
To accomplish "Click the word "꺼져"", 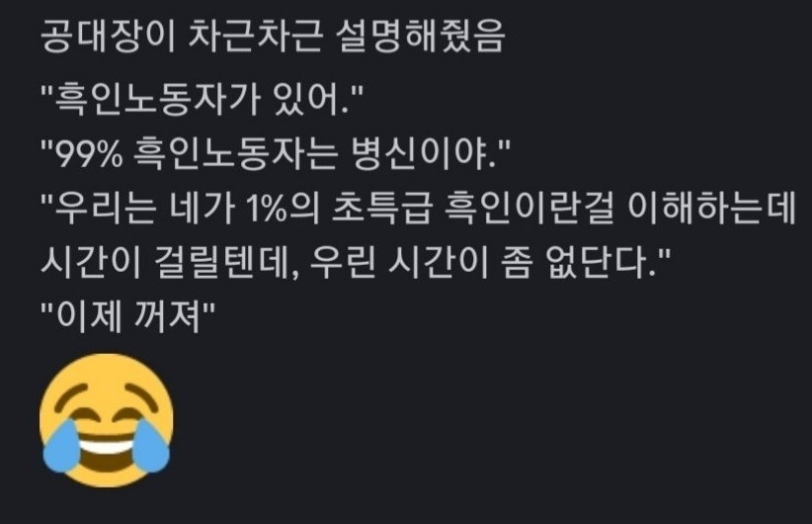I will click(x=167, y=316).
